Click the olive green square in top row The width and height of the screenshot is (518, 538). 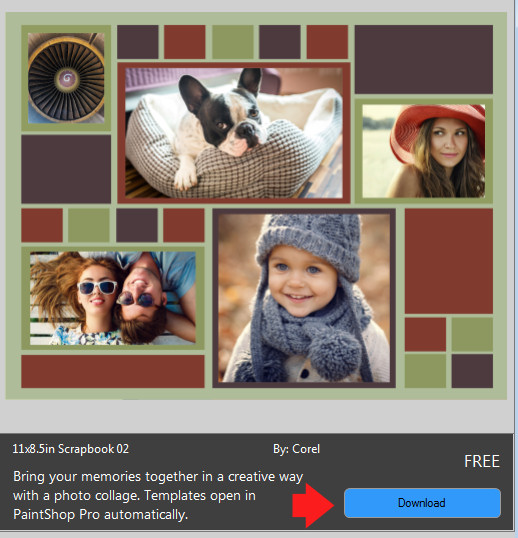[233, 42]
